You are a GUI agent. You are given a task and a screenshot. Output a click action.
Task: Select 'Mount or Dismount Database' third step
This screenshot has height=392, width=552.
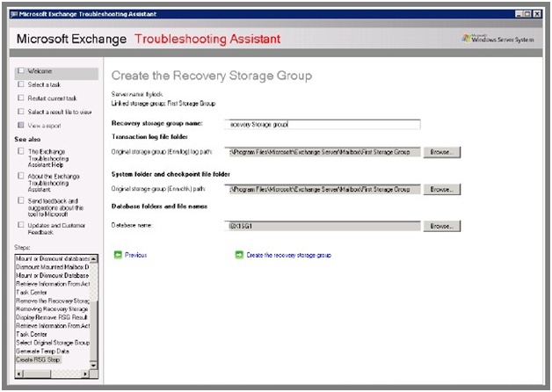[x=53, y=275]
